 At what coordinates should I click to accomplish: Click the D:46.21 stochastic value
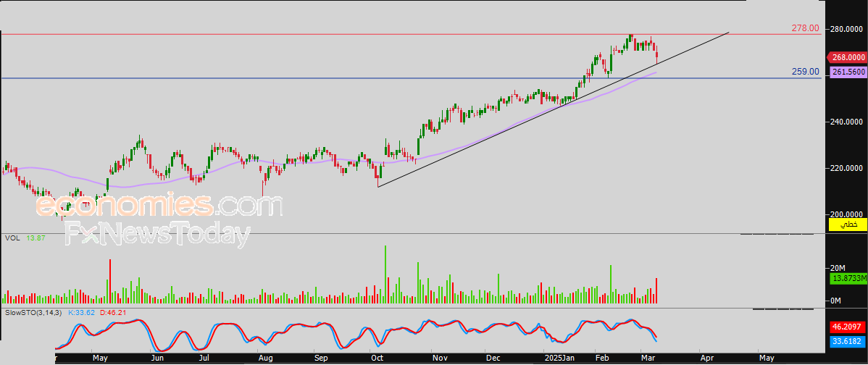(x=112, y=313)
